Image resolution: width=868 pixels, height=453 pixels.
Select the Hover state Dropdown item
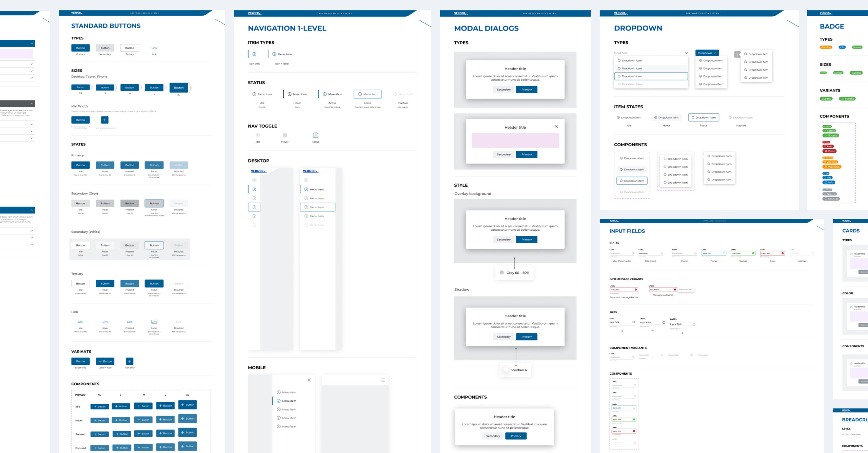coord(666,117)
